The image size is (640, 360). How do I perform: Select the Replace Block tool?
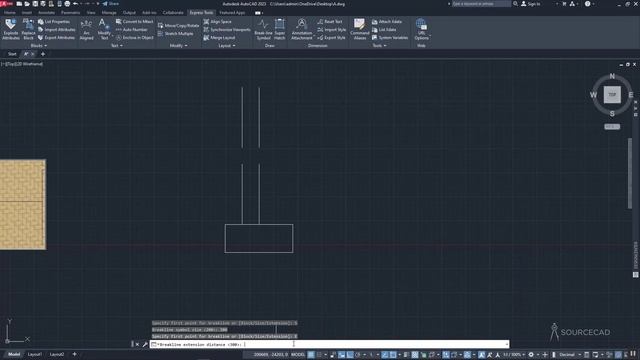(28, 29)
